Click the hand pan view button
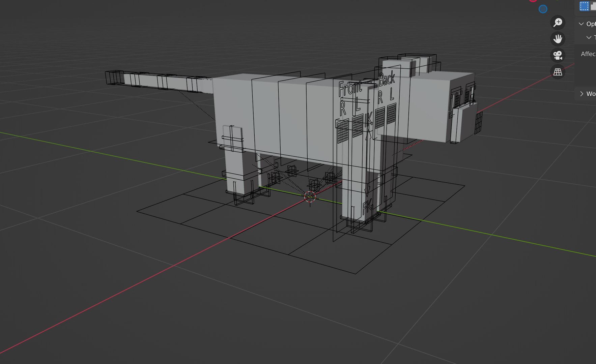 coord(558,39)
